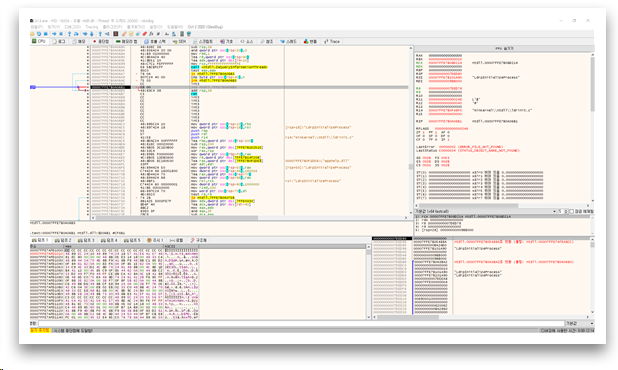Select the Locals tab
Image resolution: width=618 pixels, height=370 pixels.
(x=177, y=240)
